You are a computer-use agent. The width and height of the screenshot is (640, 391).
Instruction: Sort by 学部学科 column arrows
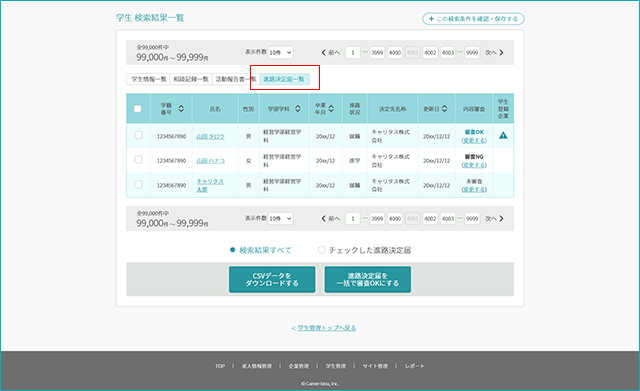pyautogui.click(x=298, y=109)
